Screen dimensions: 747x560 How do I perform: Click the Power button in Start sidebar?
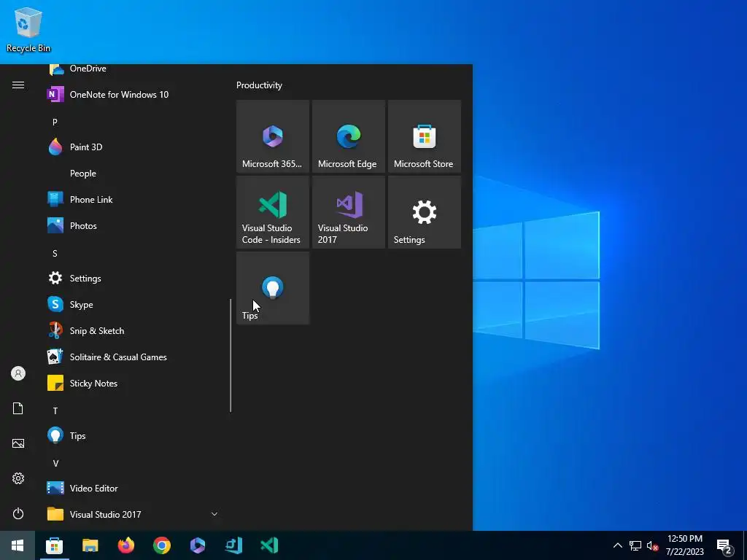[18, 513]
